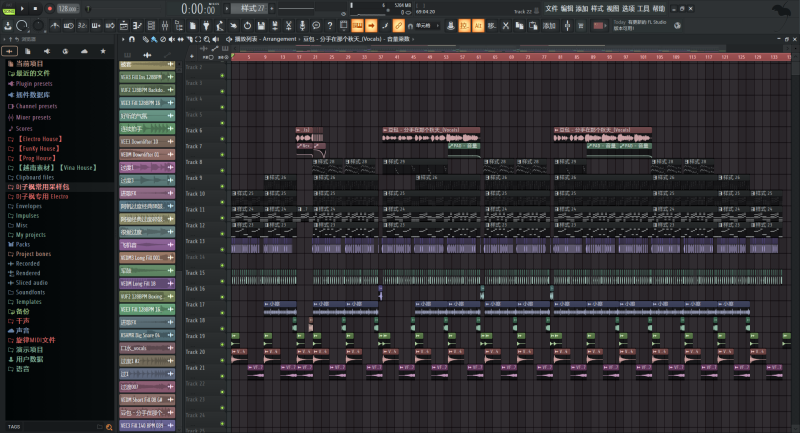The height and width of the screenshot is (433, 800).
Task: Click the Save project floppy icon
Action: [x=261, y=25]
